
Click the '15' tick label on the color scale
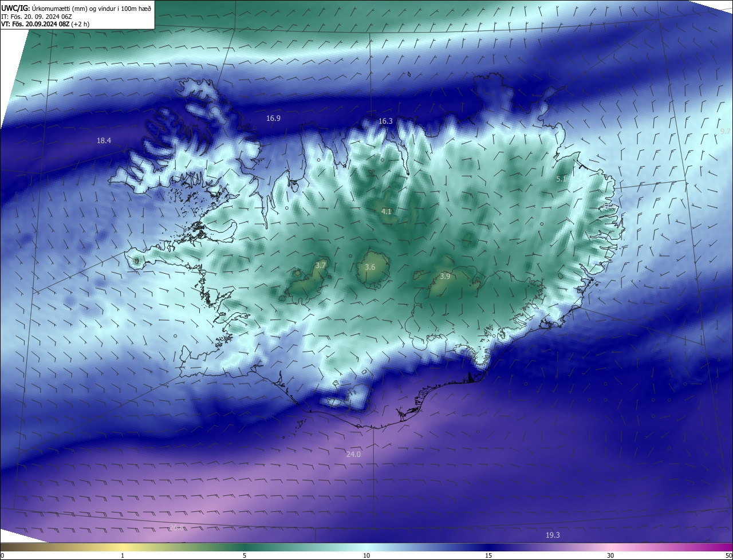pos(488,555)
